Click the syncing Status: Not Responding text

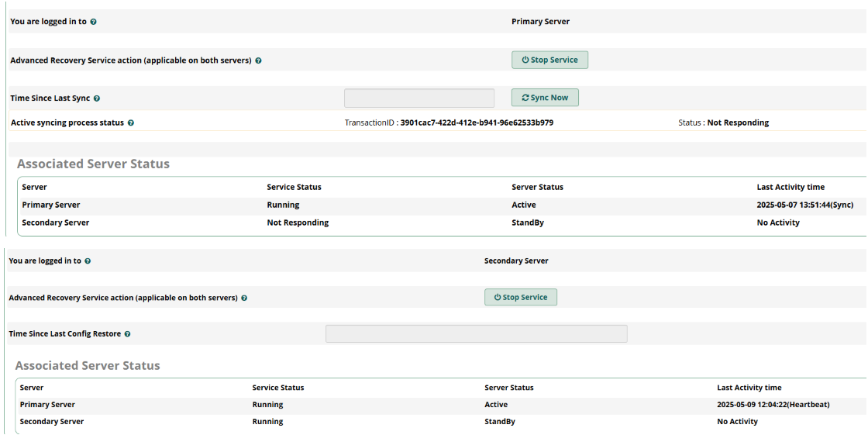[x=724, y=123]
